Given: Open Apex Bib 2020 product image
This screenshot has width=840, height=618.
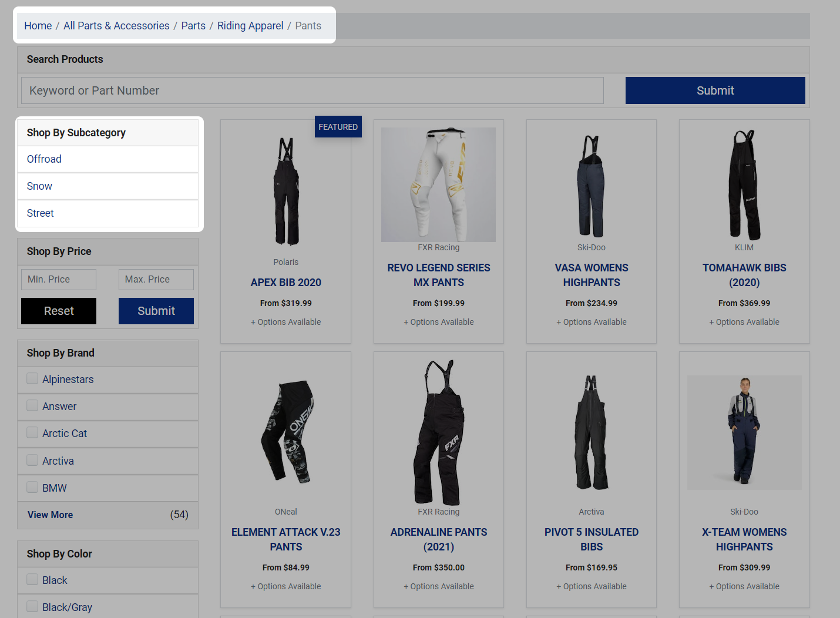Looking at the screenshot, I should [286, 191].
